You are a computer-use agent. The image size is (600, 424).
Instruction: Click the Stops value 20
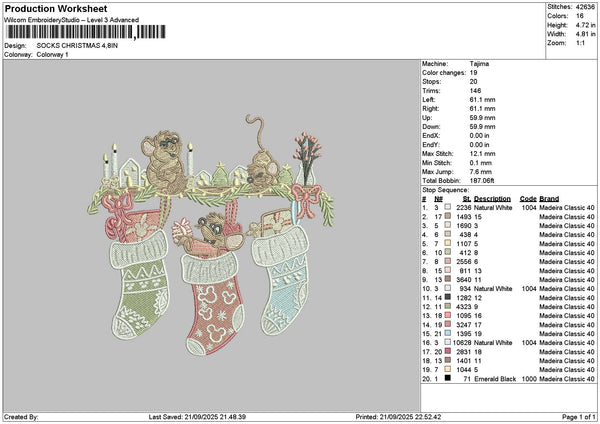[473, 82]
